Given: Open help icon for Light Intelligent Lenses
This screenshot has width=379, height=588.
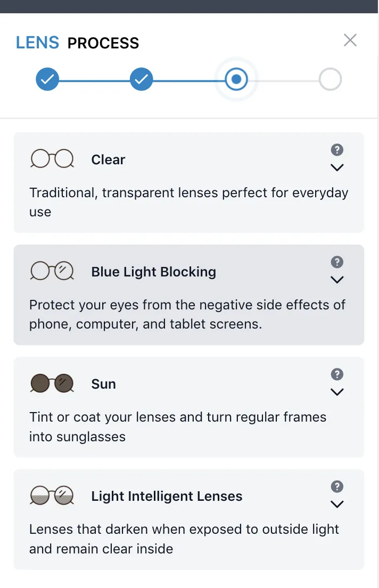Looking at the screenshot, I should pyautogui.click(x=337, y=486).
